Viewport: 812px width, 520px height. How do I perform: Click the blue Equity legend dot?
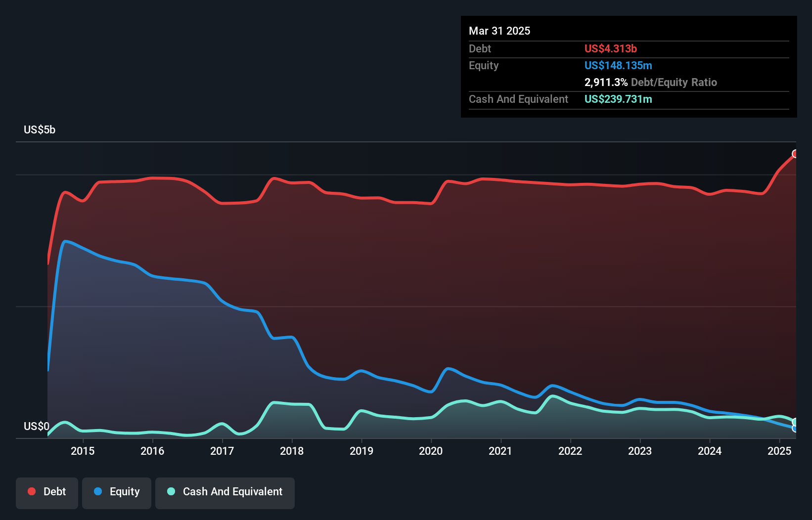(x=98, y=491)
